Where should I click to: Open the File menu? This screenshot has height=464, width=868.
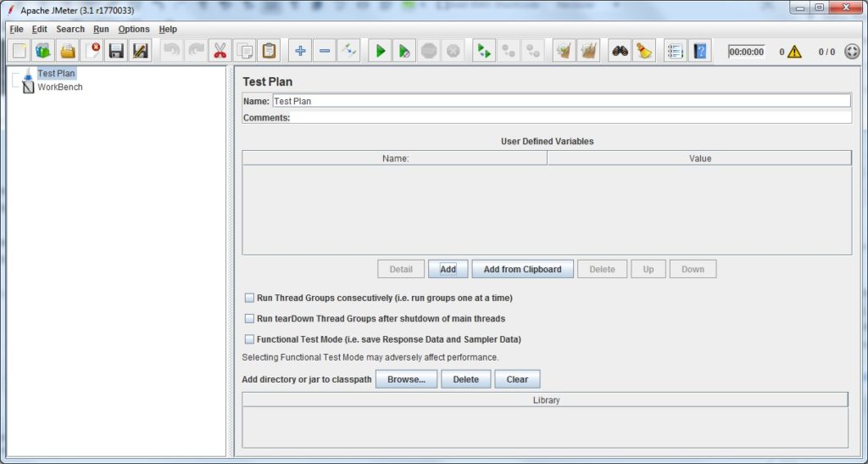17,30
